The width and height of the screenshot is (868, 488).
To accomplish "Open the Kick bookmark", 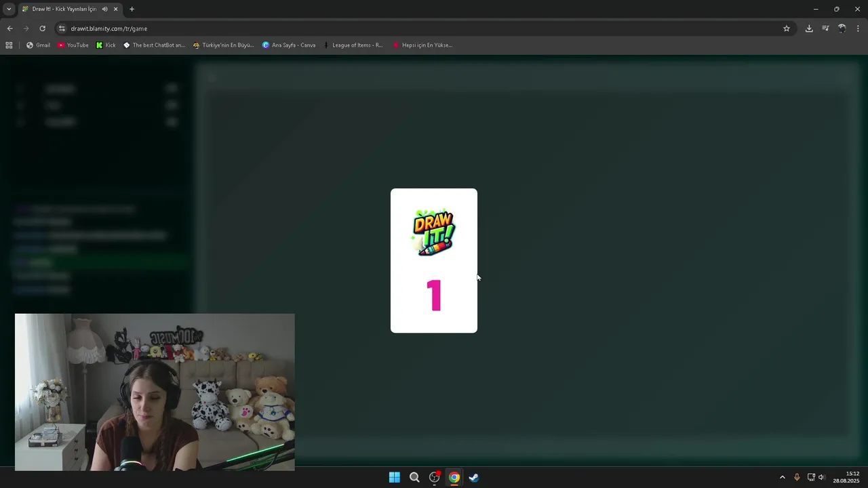I will tap(105, 45).
